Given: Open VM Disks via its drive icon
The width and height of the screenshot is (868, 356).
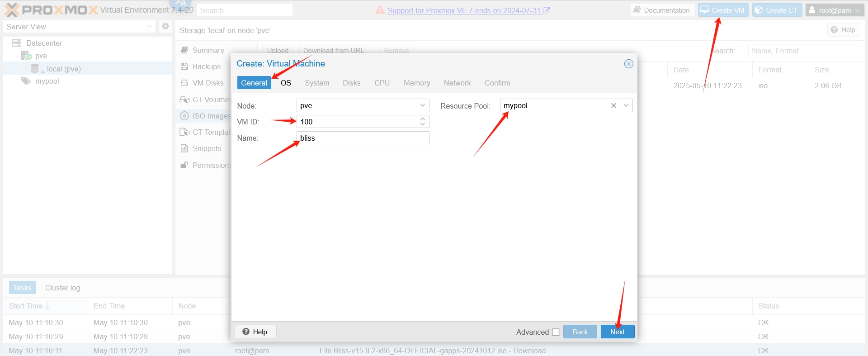Looking at the screenshot, I should pyautogui.click(x=184, y=83).
